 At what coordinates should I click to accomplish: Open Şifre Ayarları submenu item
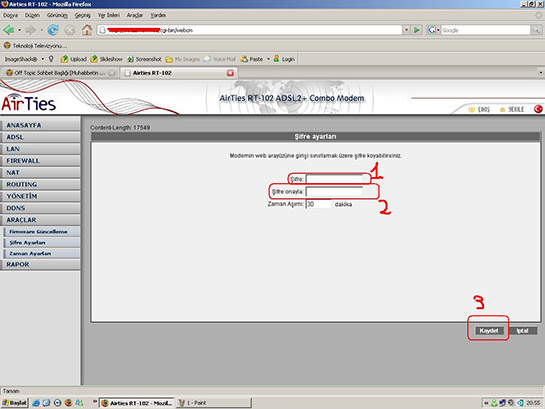pyautogui.click(x=42, y=243)
